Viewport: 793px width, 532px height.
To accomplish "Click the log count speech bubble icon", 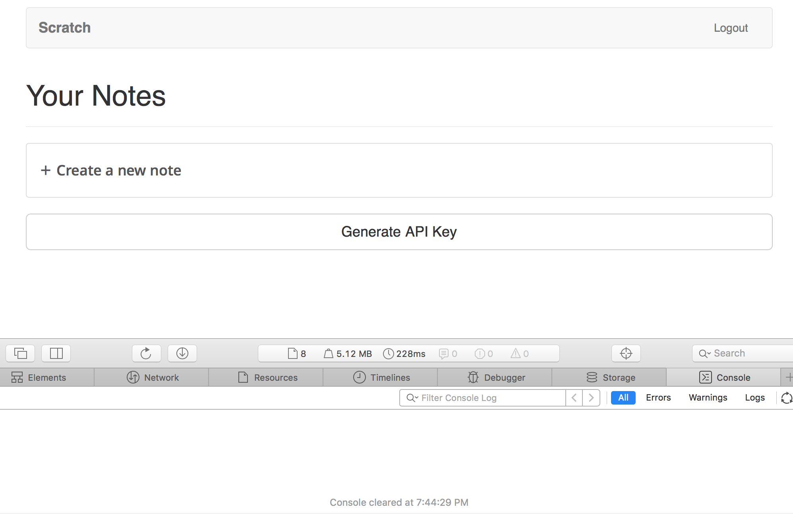I will click(x=444, y=354).
